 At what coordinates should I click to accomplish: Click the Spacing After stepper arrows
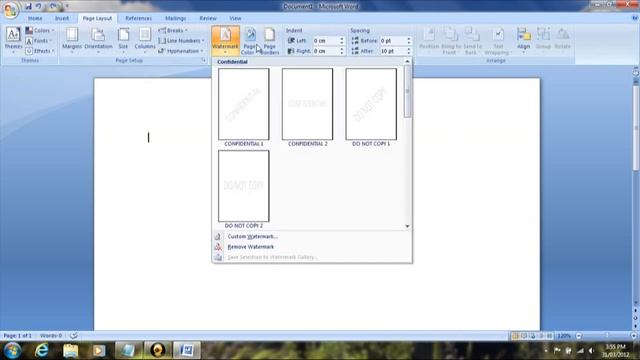(x=409, y=51)
